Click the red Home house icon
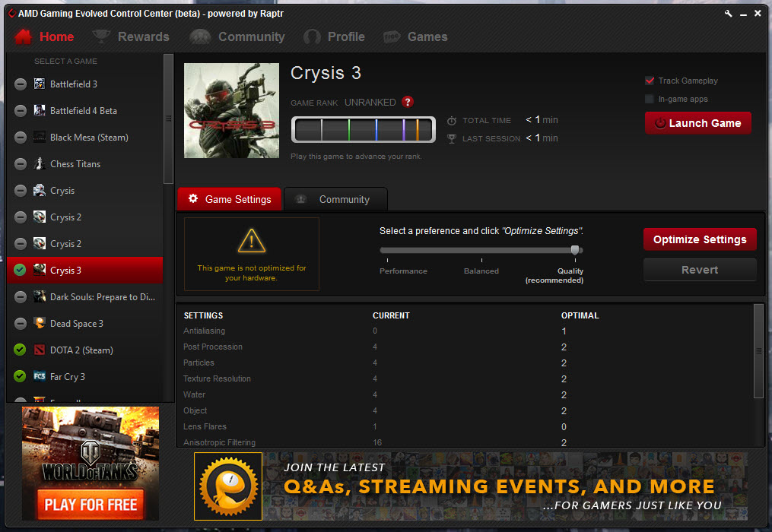772x532 pixels. (x=23, y=37)
